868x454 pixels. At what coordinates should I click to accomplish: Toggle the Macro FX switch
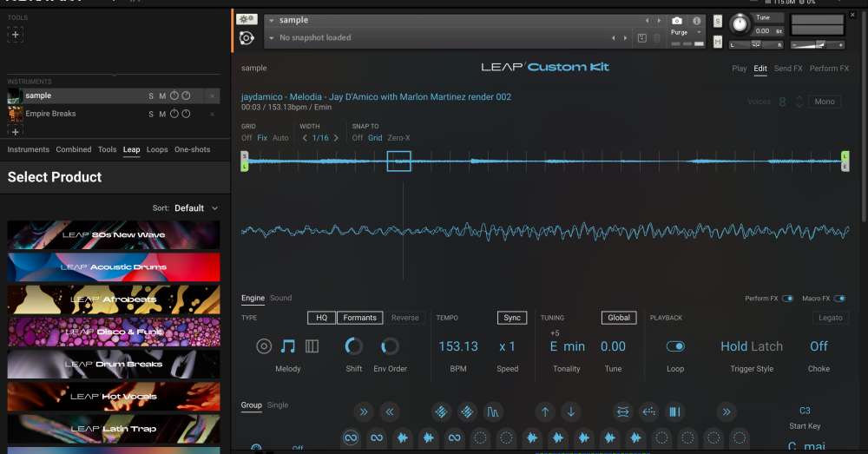tap(839, 299)
